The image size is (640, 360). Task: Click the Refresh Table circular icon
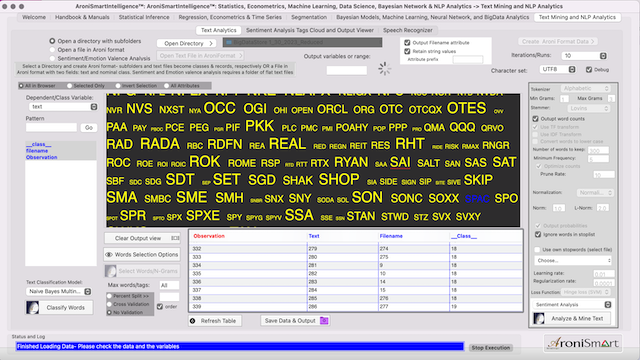coord(193,321)
